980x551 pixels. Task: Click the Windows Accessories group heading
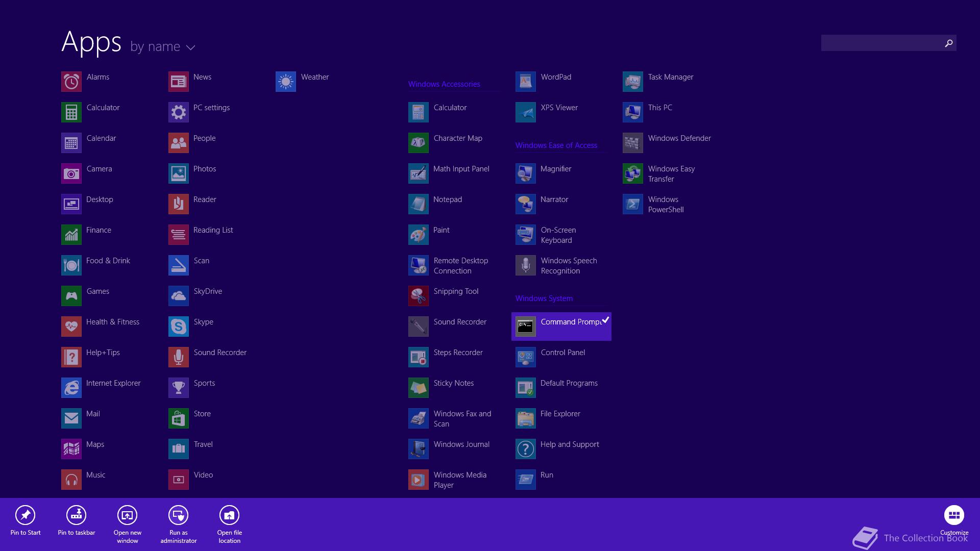444,84
